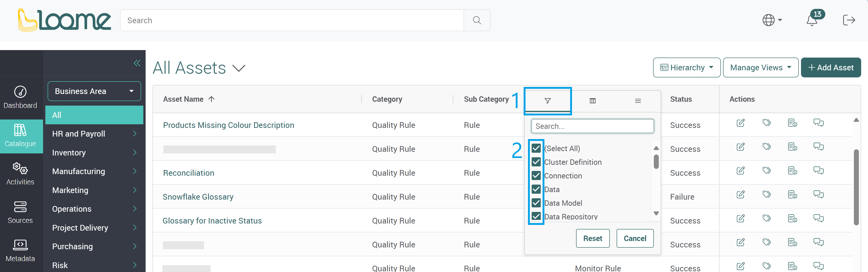Expand the All Assets view chevron
Image resolution: width=868 pixels, height=272 pixels.
(x=239, y=68)
